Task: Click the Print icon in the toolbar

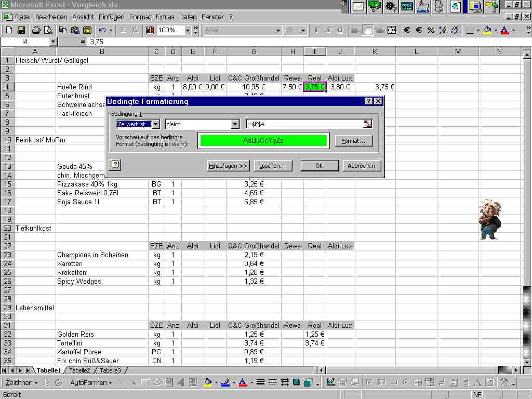Action: coord(37,30)
